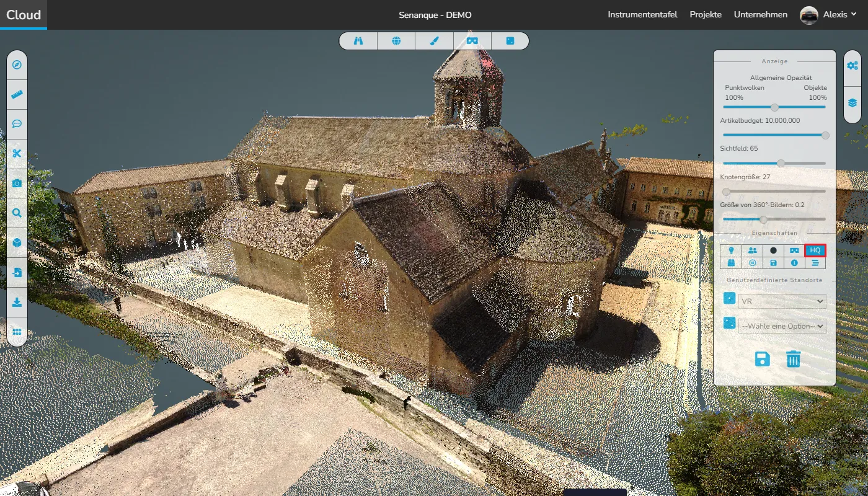Viewport: 868px width, 496px height.
Task: Select the scissors clipping tool
Action: point(17,153)
